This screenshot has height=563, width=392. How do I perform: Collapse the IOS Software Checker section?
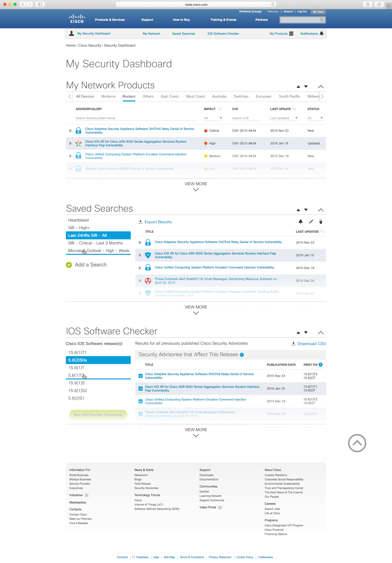point(321,332)
